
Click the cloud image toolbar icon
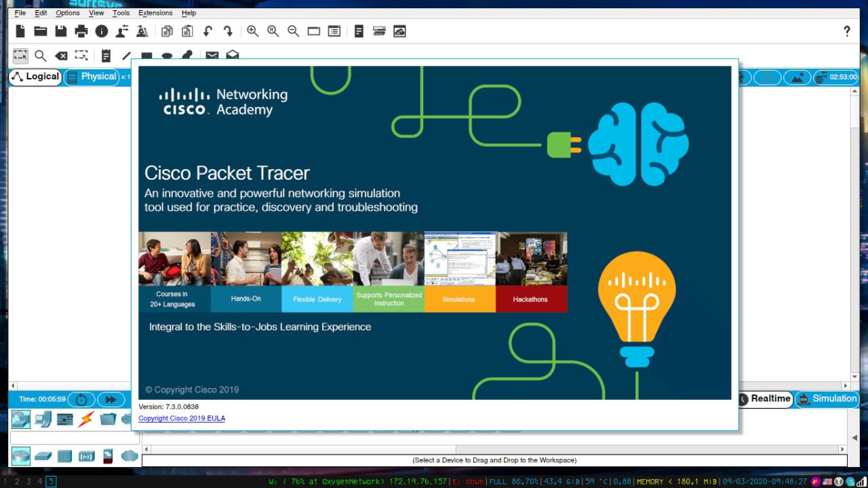coord(399,31)
